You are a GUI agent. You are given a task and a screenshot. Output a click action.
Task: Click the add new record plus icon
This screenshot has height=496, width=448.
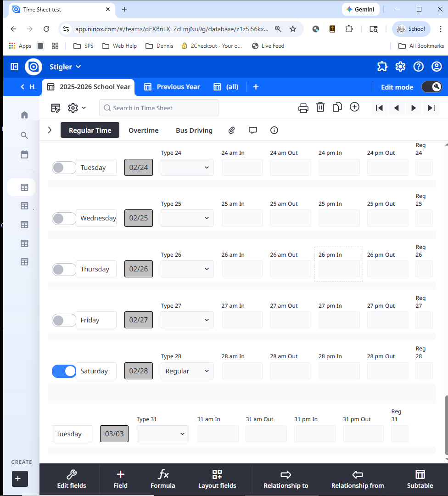[354, 107]
